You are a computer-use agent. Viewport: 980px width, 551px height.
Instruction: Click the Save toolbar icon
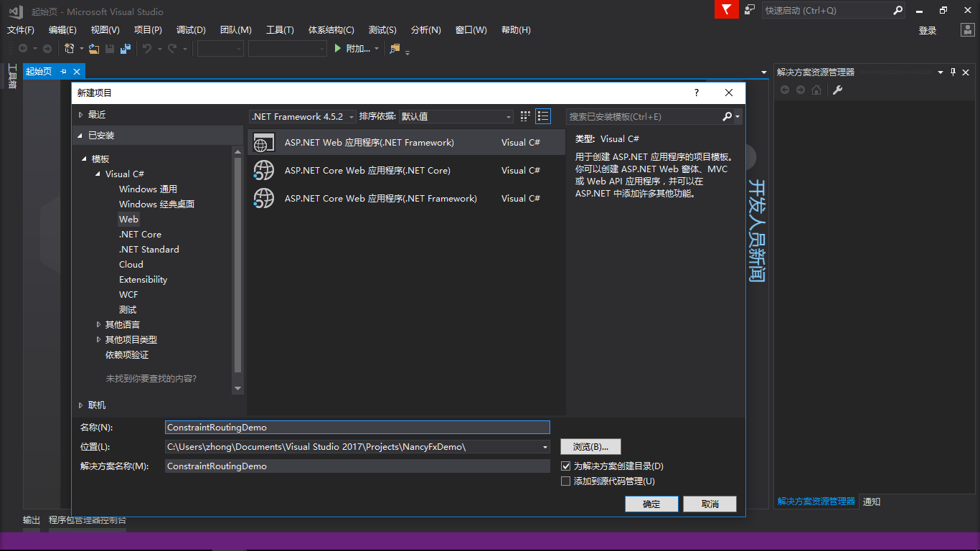[110, 48]
